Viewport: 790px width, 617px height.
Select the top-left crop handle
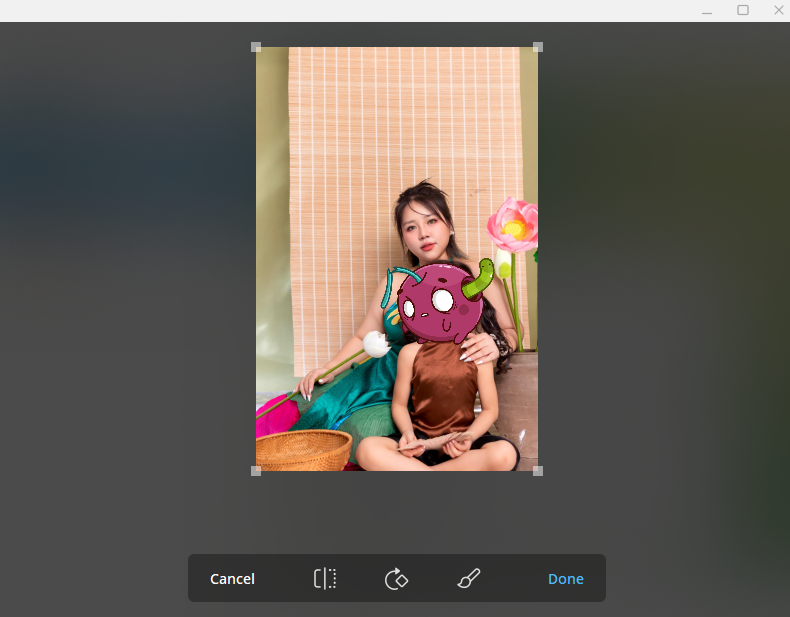coord(256,47)
